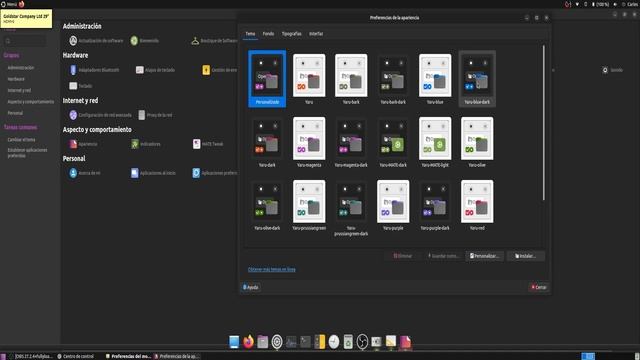Image resolution: width=640 pixels, height=360 pixels.
Task: Apply the Yaru-magenta-dark theme
Action: pos(351,142)
